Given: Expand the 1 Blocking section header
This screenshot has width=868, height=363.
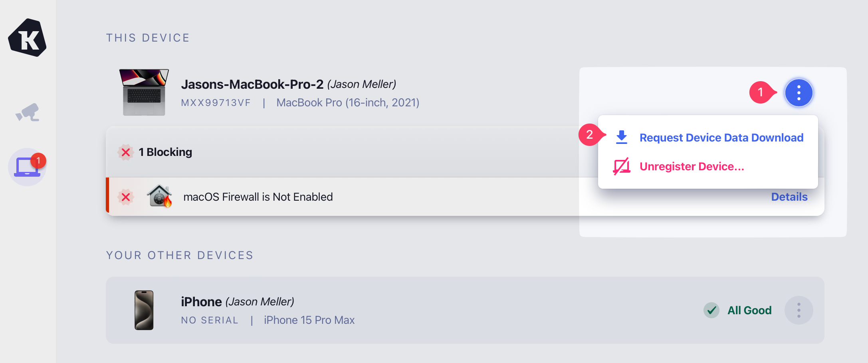Looking at the screenshot, I should (x=165, y=152).
